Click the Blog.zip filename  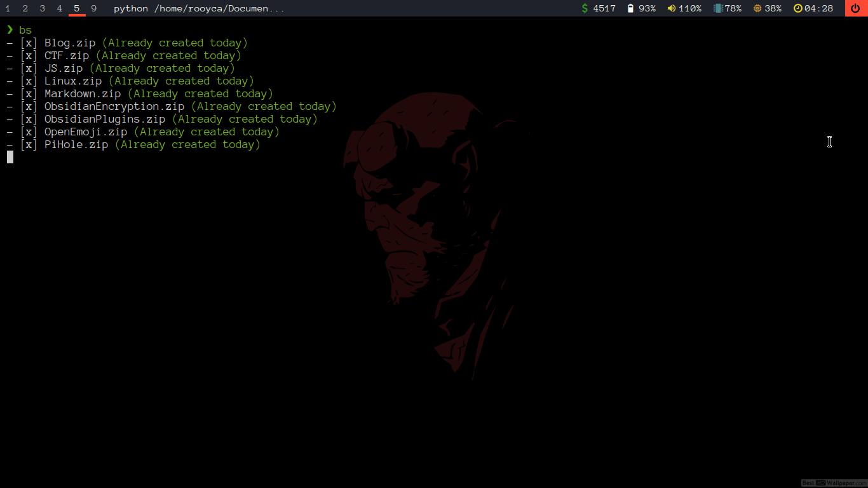point(70,43)
